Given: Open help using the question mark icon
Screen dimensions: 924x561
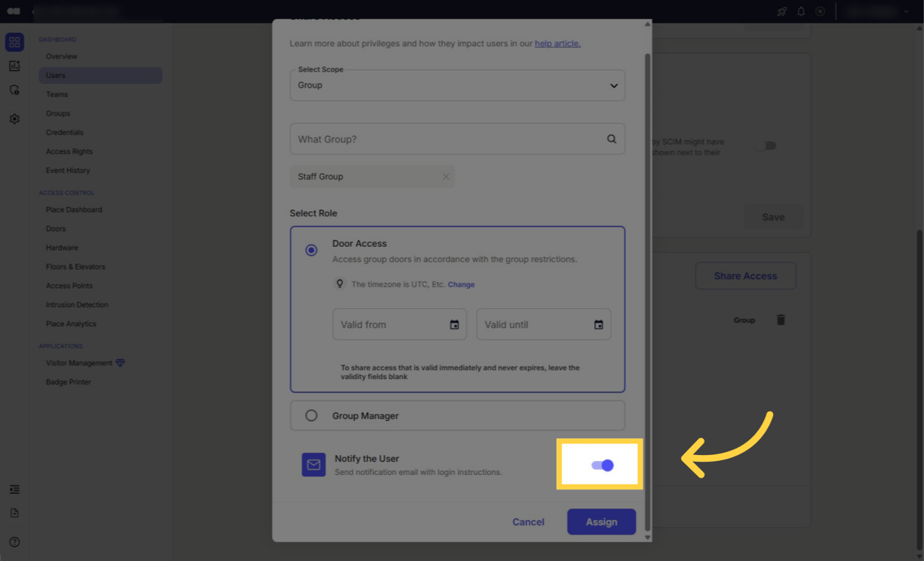Looking at the screenshot, I should (15, 542).
